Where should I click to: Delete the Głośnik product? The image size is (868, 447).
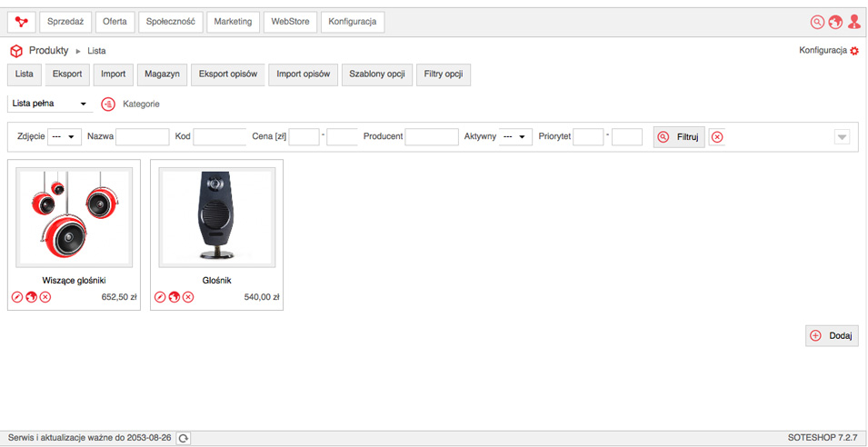coord(188,297)
